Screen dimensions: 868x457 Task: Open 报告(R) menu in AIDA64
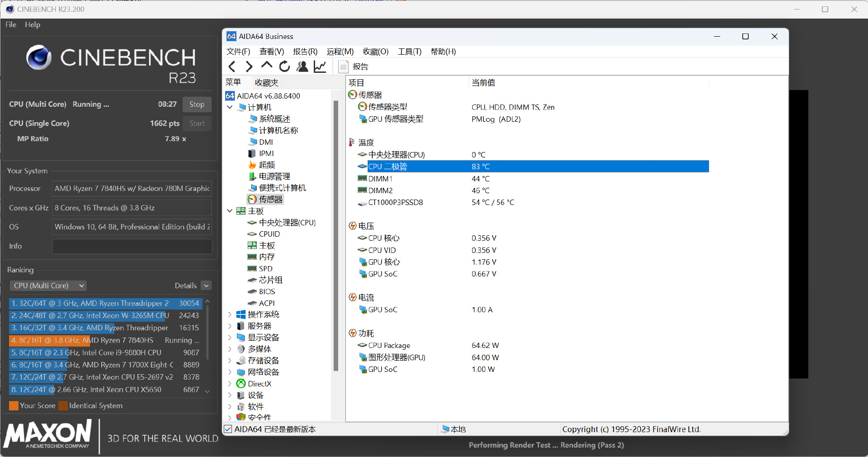point(305,52)
